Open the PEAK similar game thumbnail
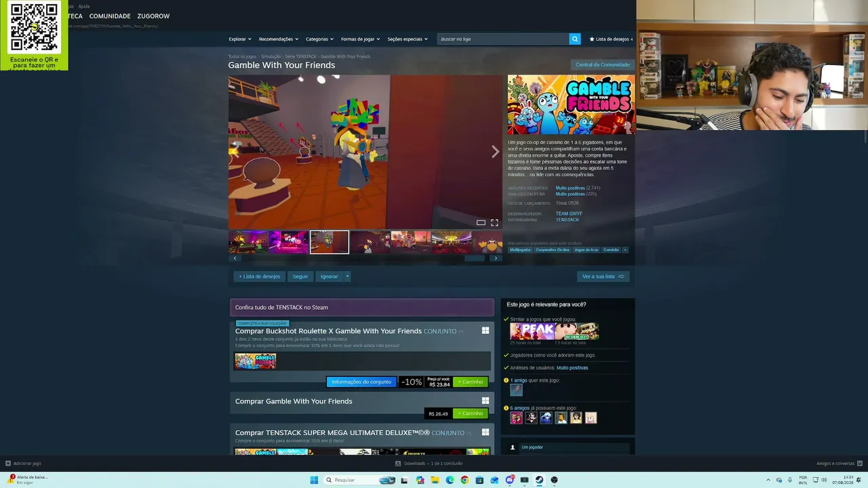Screen dimensions: 868x488 pyautogui.click(x=532, y=331)
